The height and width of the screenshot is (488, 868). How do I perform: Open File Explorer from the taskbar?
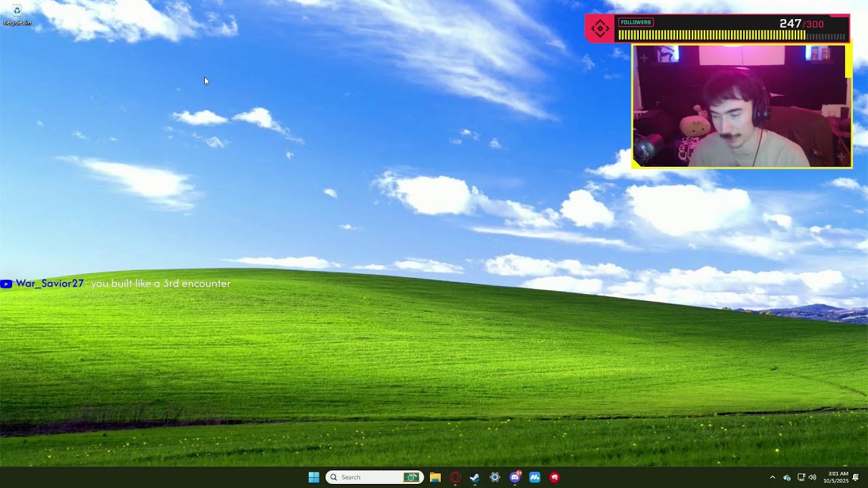435,477
